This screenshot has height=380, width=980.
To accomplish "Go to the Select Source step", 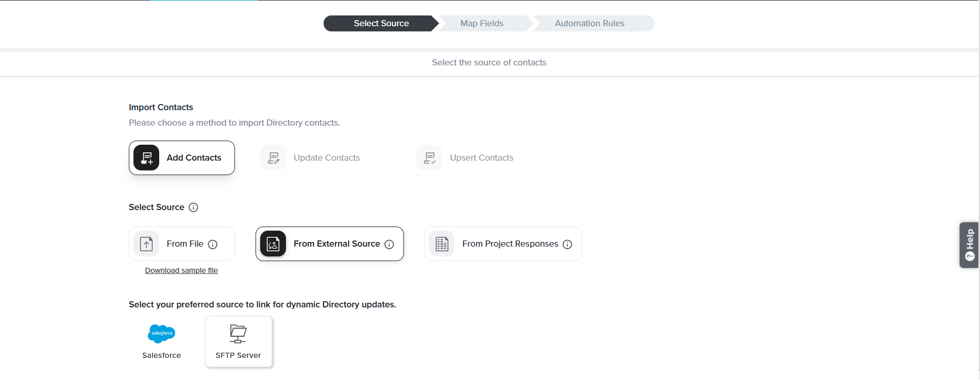I will click(381, 24).
